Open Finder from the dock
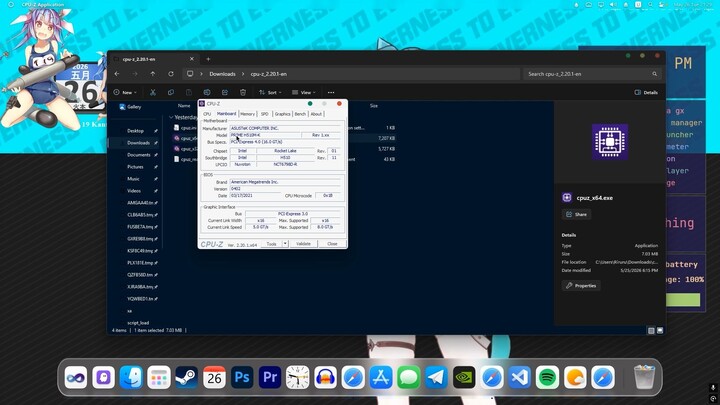Image resolution: width=720 pixels, height=405 pixels. pos(131,377)
